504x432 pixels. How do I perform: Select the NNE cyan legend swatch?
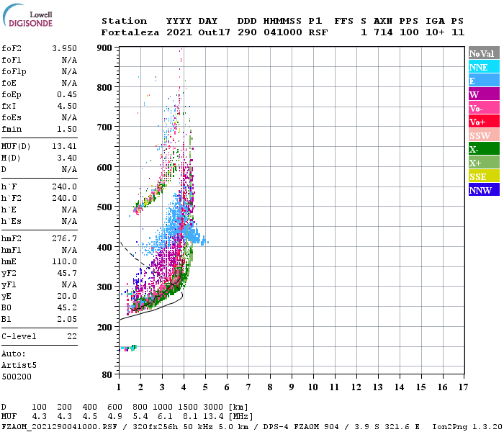(x=484, y=67)
